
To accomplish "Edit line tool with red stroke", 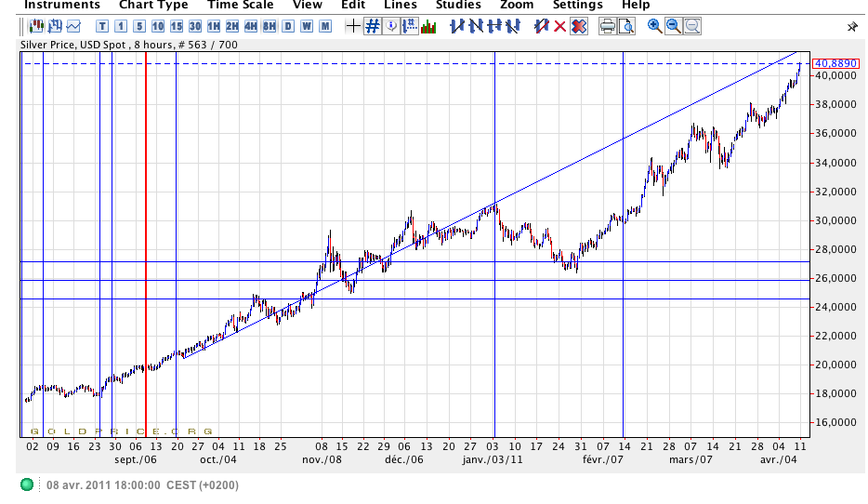I will pyautogui.click(x=542, y=26).
